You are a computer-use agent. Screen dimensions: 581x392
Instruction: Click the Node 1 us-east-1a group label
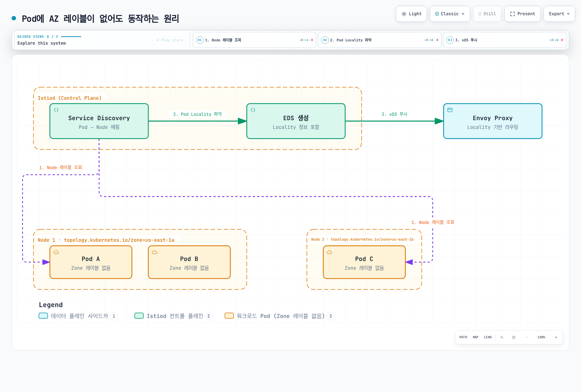[106, 240]
